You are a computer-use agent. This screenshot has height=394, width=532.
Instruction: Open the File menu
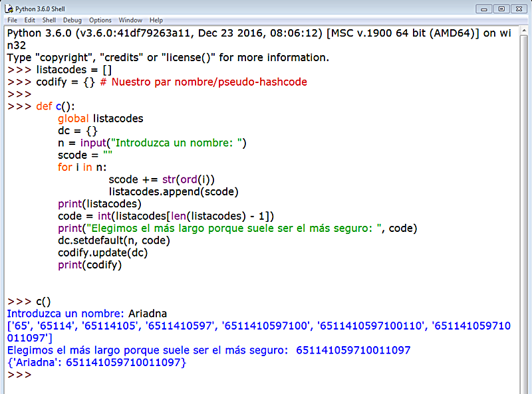click(x=11, y=20)
